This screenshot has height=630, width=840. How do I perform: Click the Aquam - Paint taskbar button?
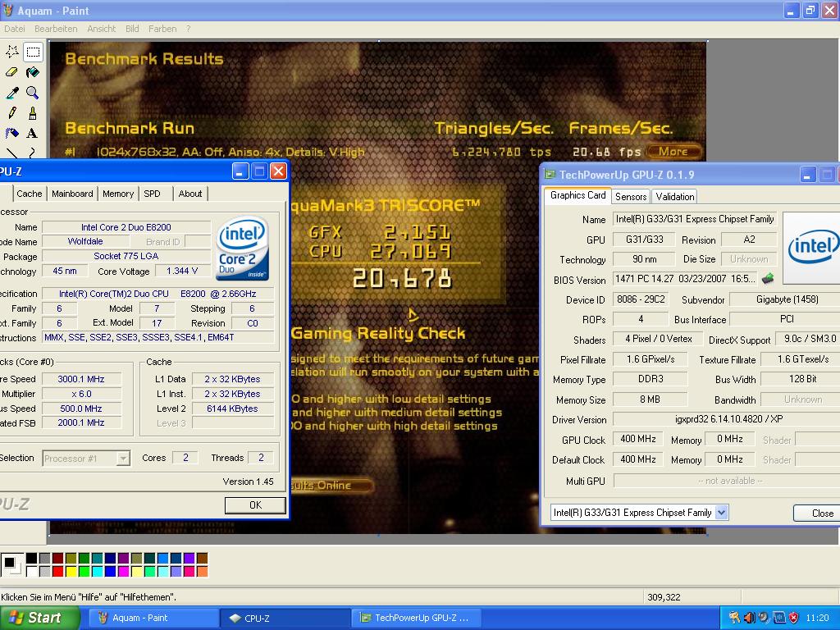[x=153, y=618]
